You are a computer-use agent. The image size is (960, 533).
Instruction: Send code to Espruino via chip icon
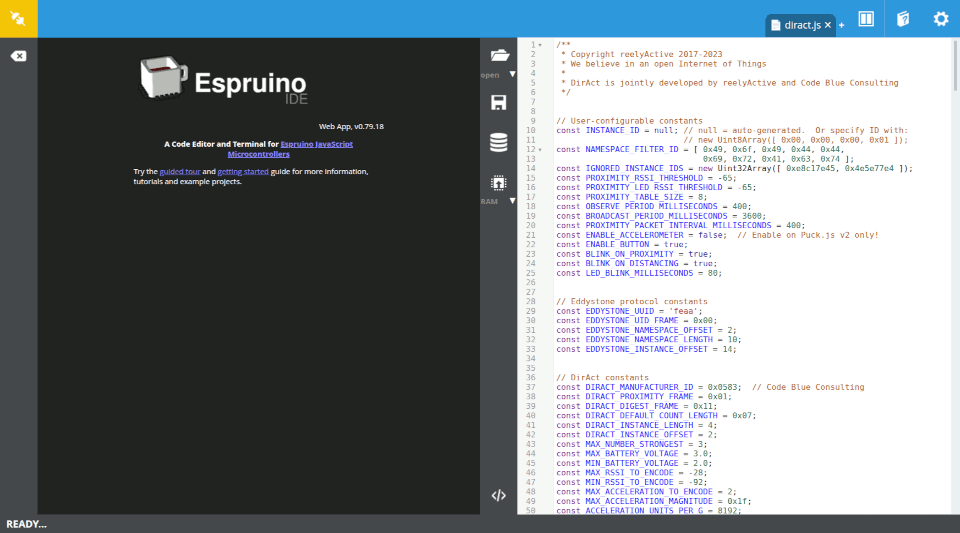pyautogui.click(x=498, y=183)
